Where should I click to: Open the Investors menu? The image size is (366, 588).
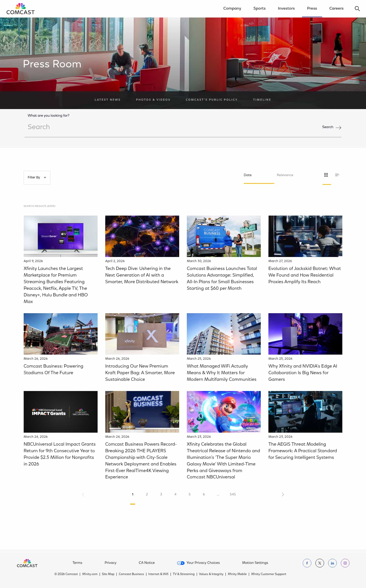pyautogui.click(x=286, y=8)
